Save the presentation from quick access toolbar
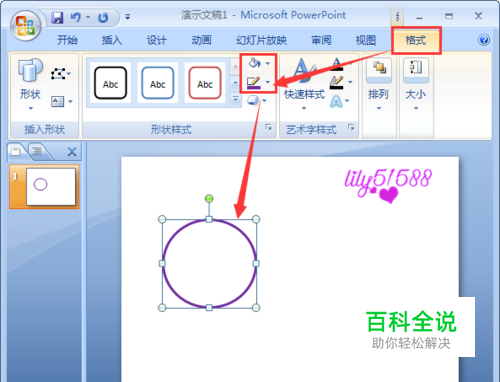This screenshot has height=382, width=500. point(57,17)
